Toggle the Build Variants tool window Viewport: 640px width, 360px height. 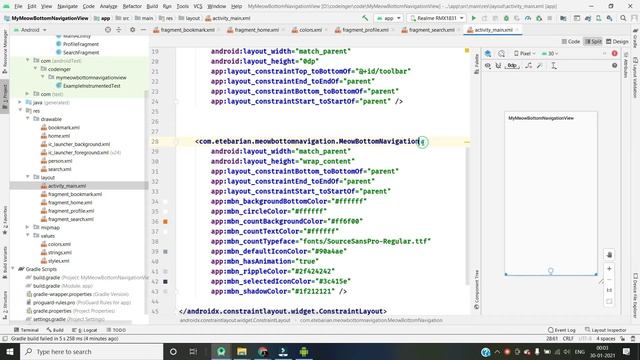(x=5, y=262)
